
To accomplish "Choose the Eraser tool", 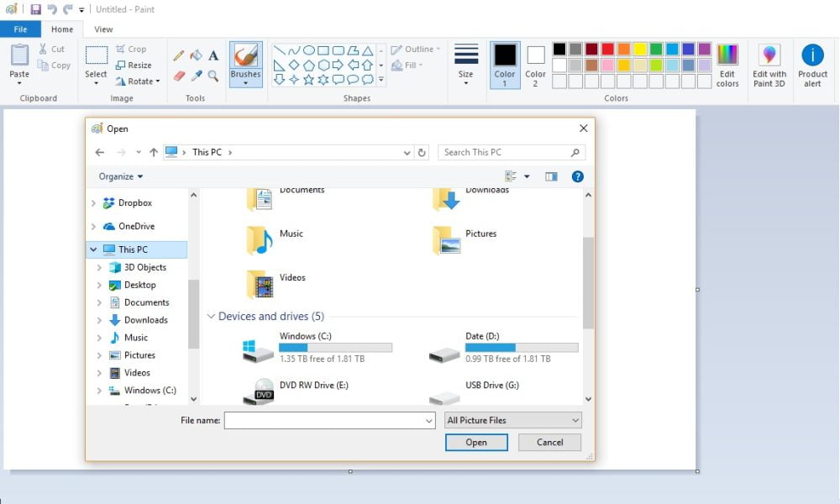I will tap(179, 76).
